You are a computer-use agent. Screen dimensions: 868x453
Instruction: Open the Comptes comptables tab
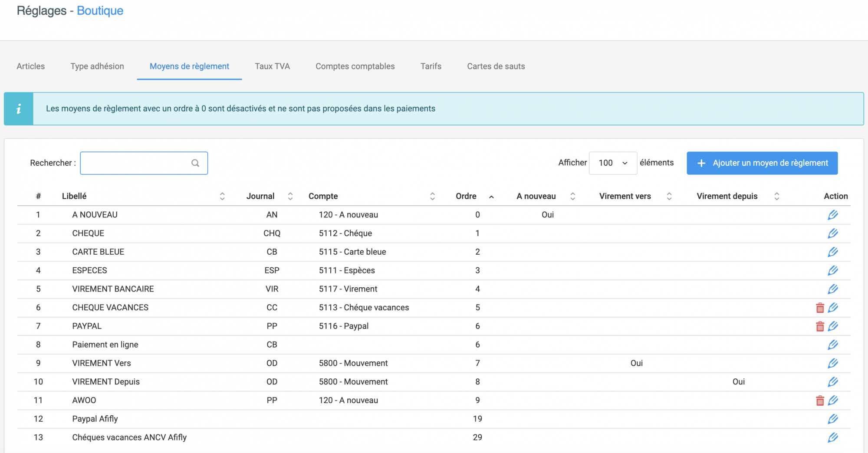pyautogui.click(x=355, y=66)
